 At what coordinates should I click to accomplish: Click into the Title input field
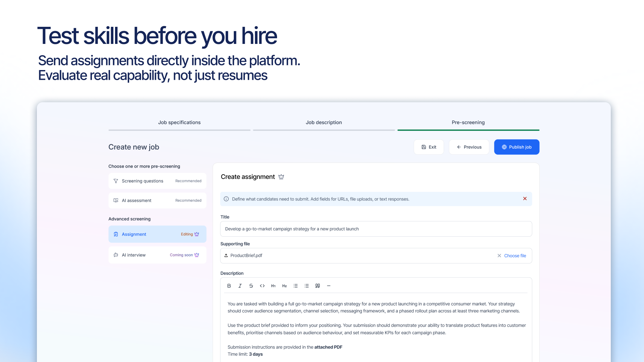point(376,229)
